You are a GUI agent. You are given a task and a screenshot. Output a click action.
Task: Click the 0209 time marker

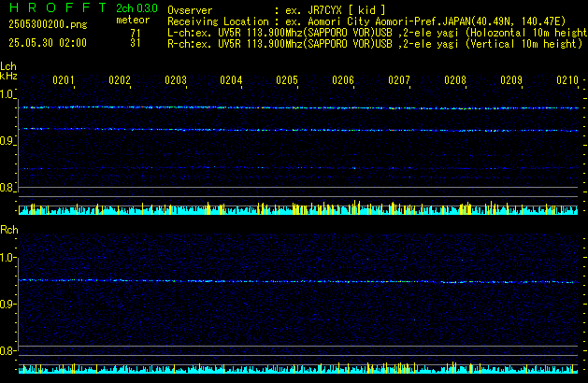coord(511,80)
